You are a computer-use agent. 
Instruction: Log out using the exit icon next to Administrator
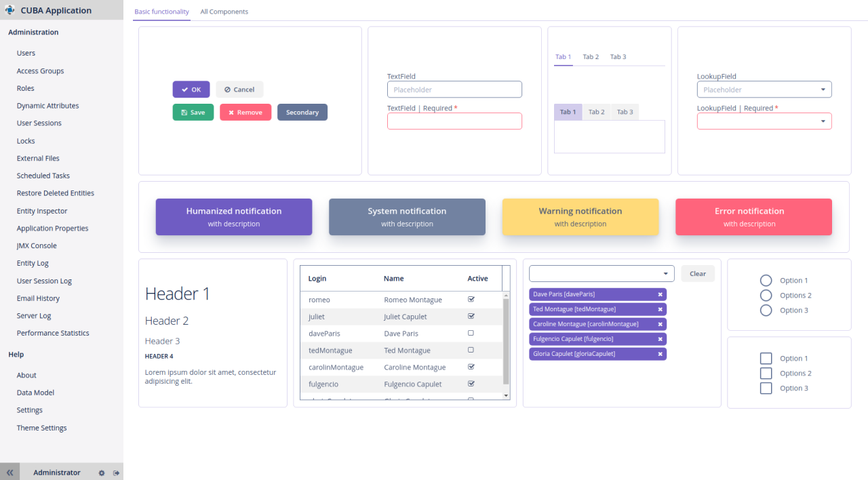click(115, 473)
